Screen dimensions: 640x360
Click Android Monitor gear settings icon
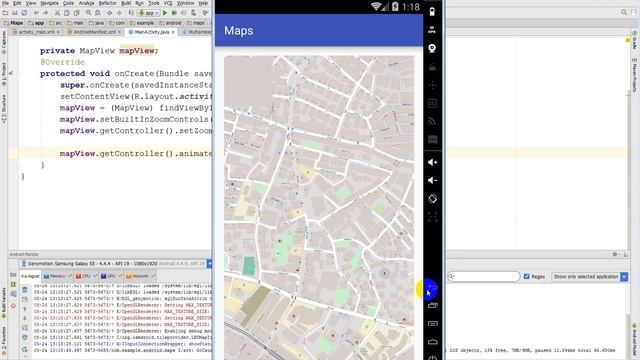615,254
